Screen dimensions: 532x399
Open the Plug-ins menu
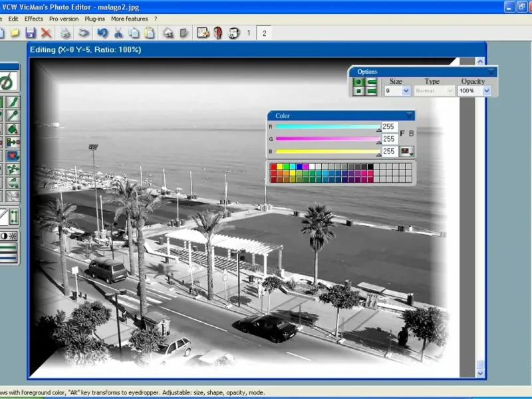95,19
